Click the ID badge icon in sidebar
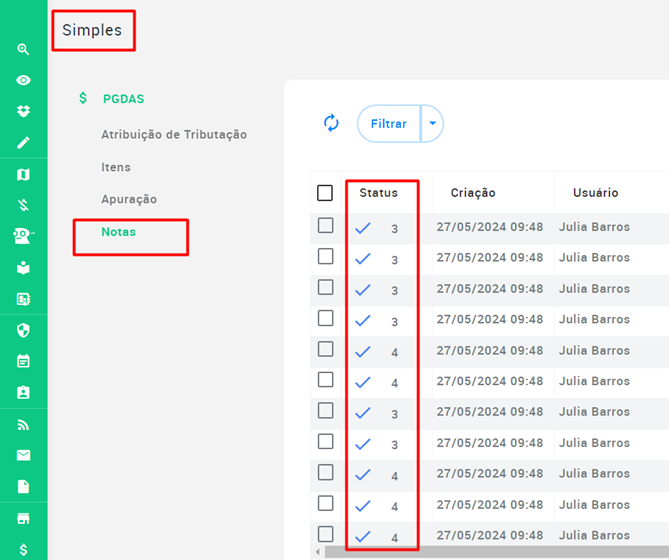 point(23,392)
